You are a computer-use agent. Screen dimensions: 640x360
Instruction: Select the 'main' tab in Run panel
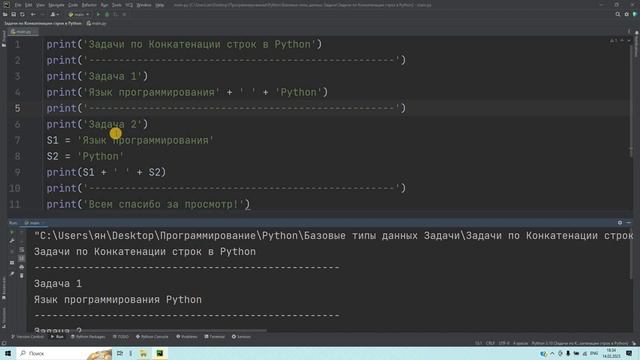34,223
